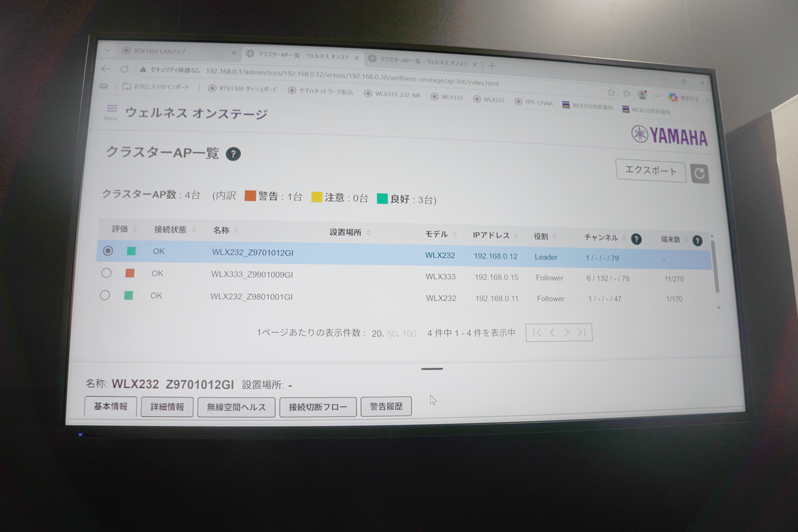Image resolution: width=798 pixels, height=532 pixels.
Task: Set display count to 20 per page
Action: coord(377,333)
